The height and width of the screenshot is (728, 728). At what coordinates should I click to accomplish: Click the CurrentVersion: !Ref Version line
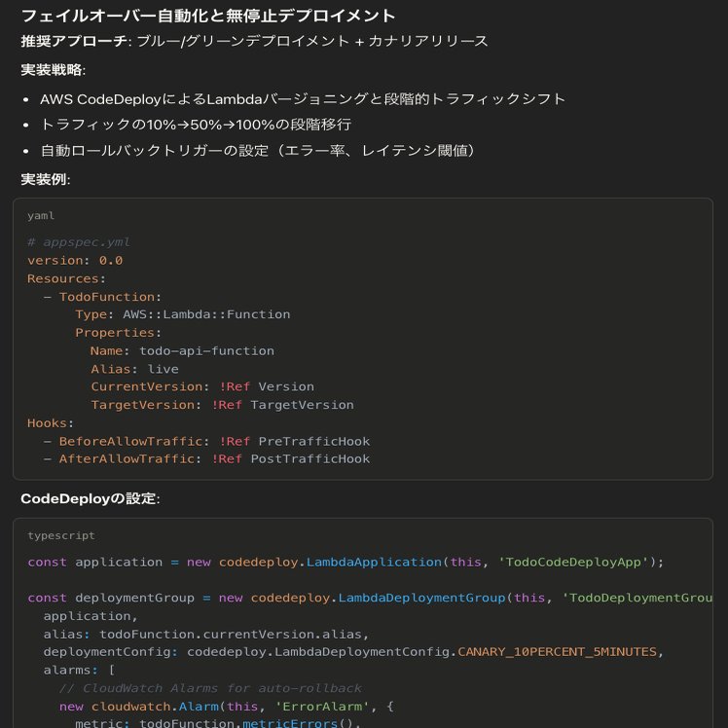tap(202, 386)
